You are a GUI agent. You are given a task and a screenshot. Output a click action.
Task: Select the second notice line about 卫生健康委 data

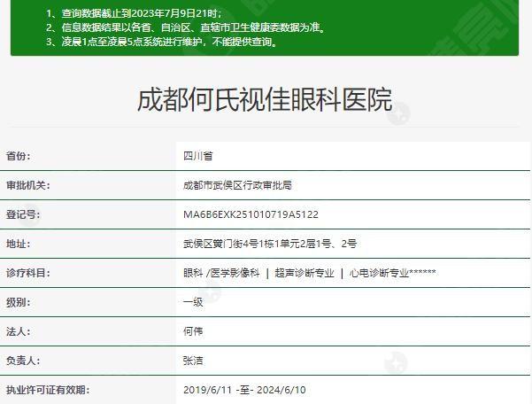tap(186, 27)
